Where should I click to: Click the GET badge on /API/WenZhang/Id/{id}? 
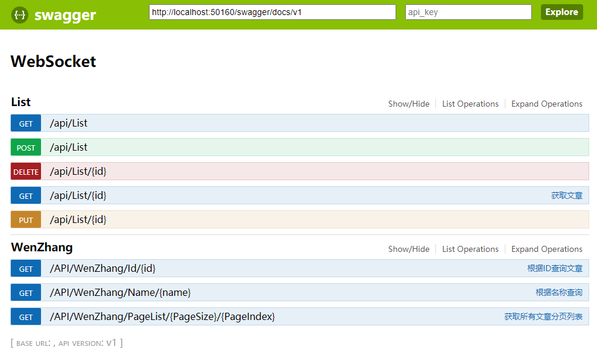pos(25,268)
